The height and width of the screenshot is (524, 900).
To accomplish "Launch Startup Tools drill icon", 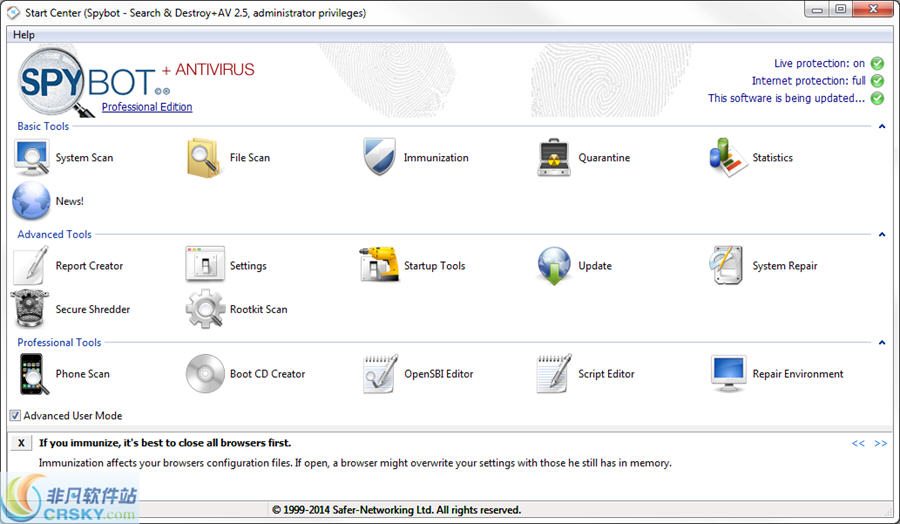I will (379, 264).
